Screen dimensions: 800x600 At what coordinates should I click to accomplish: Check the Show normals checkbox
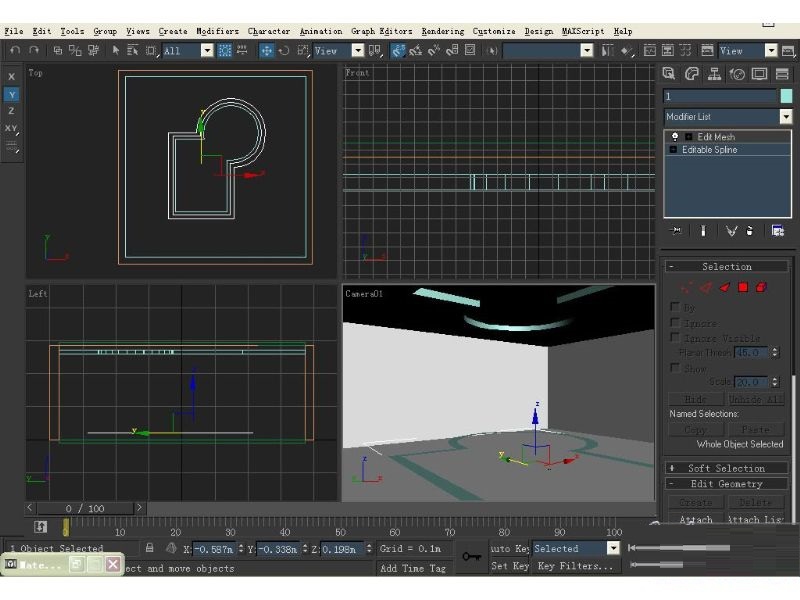(674, 367)
